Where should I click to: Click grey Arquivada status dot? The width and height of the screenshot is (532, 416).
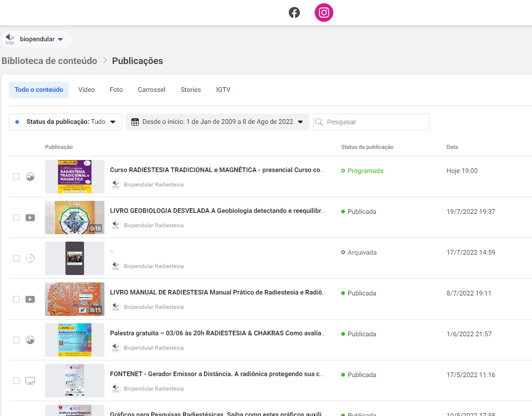pos(343,252)
